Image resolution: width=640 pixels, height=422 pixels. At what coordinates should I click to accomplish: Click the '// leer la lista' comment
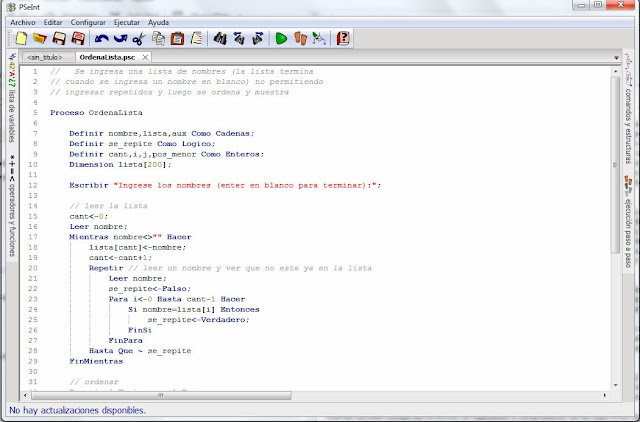point(108,206)
